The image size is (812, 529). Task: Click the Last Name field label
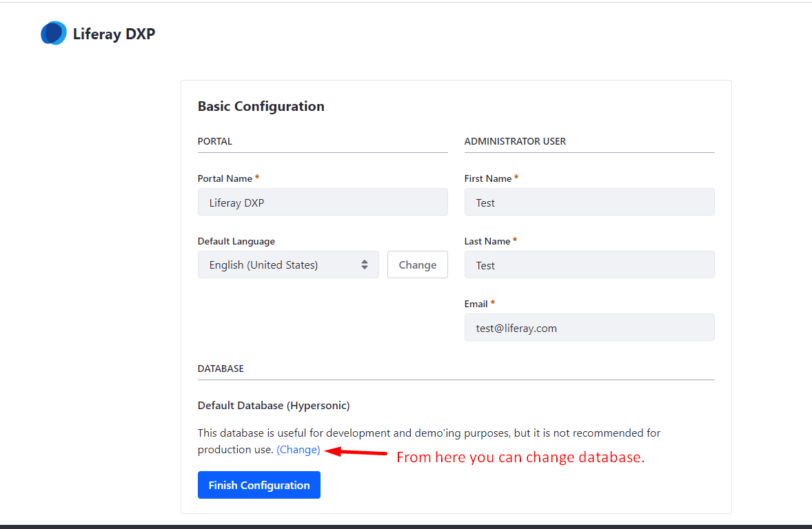(x=487, y=241)
